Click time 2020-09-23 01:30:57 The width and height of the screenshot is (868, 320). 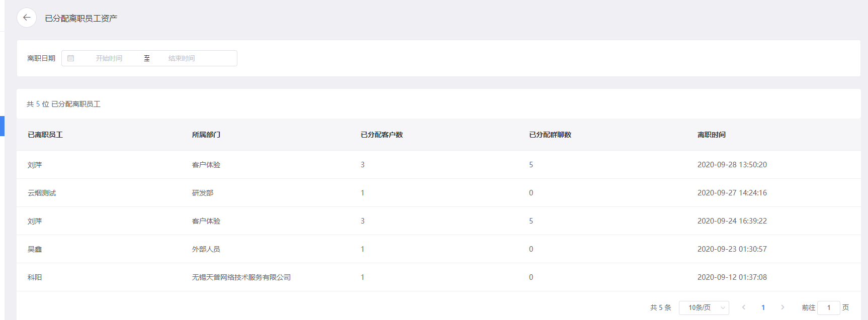coord(732,249)
